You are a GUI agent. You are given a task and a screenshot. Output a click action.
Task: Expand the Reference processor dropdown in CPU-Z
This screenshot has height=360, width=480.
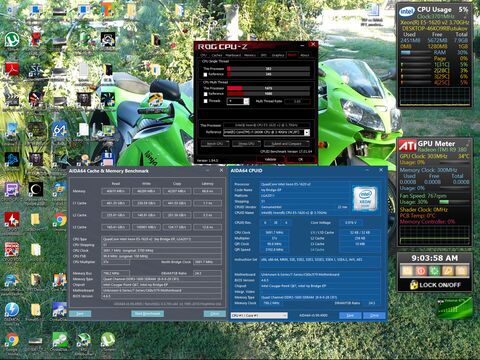267,132
